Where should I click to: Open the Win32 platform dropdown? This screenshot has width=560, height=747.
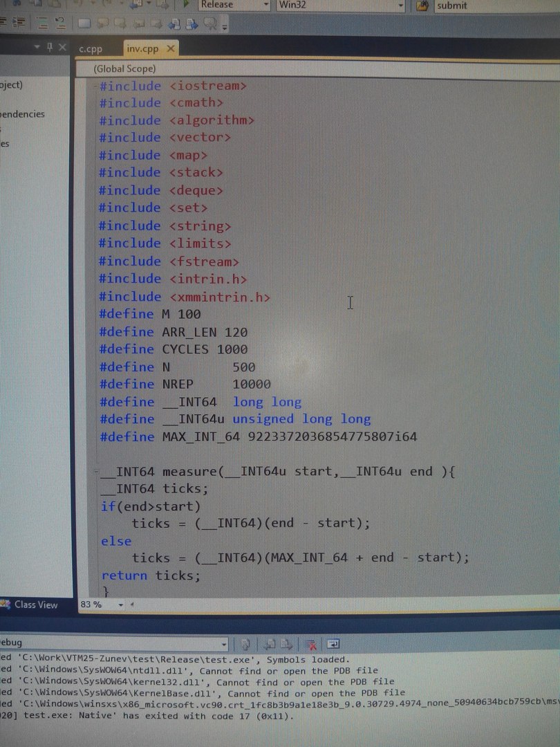(400, 6)
